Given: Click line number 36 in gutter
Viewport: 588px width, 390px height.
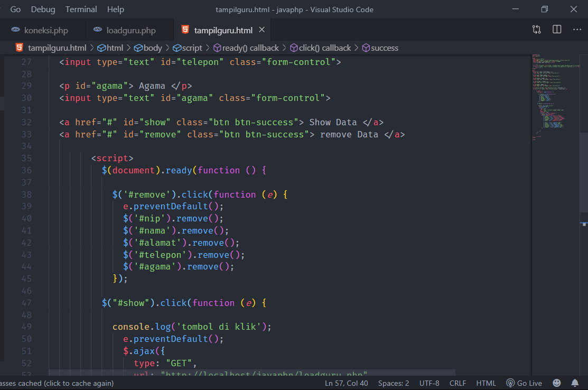Looking at the screenshot, I should pos(26,170).
